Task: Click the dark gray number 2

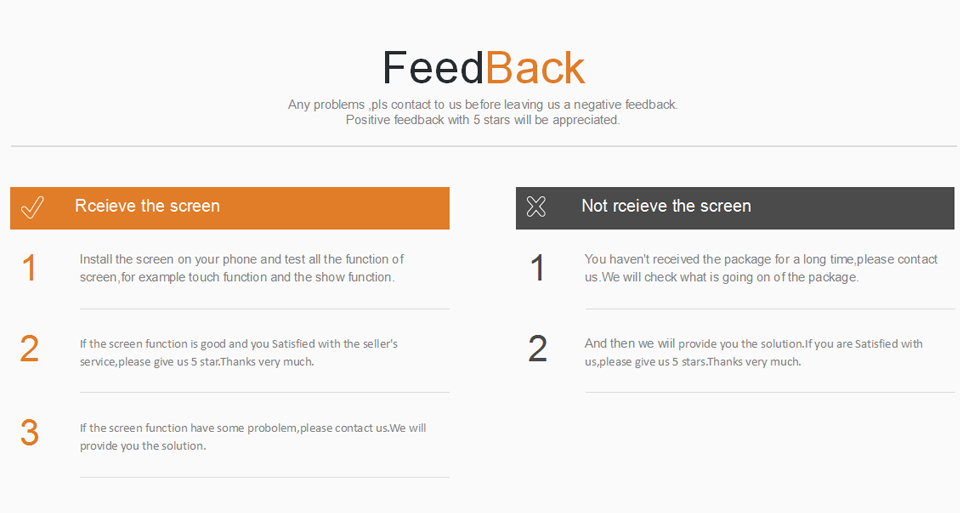Action: [537, 349]
